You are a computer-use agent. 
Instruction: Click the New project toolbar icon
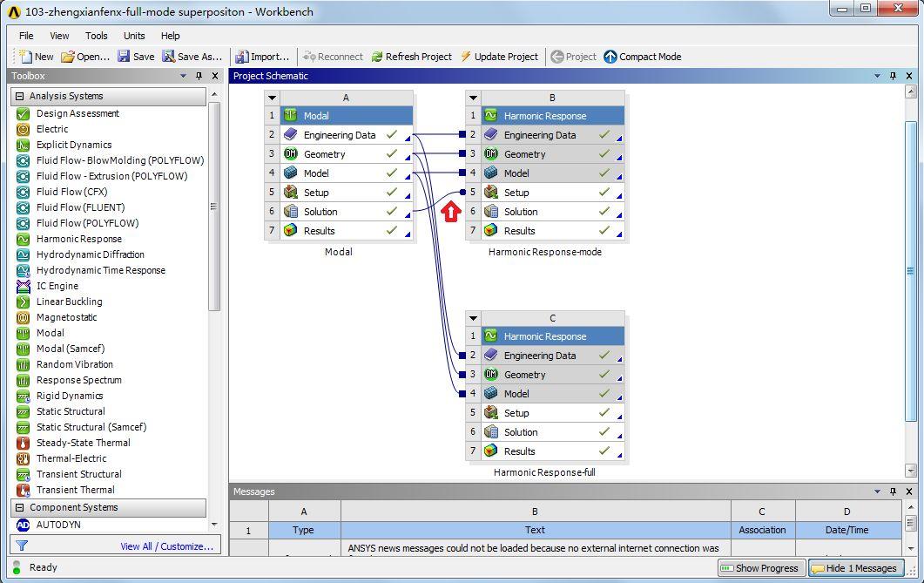click(24, 56)
